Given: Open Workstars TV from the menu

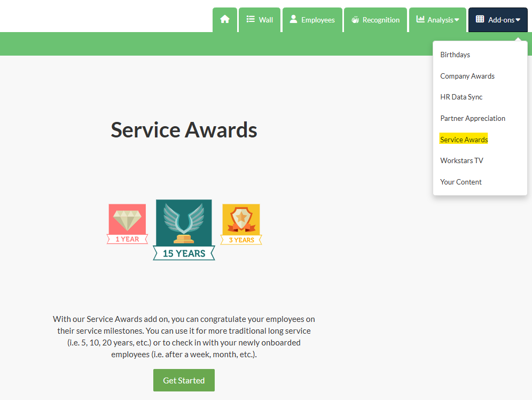Looking at the screenshot, I should (x=461, y=160).
